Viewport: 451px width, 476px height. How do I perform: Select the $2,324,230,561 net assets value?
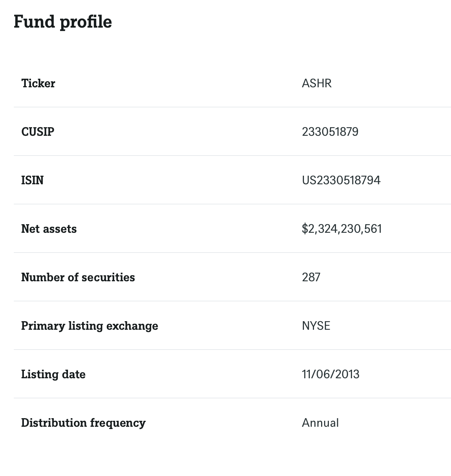point(342,229)
